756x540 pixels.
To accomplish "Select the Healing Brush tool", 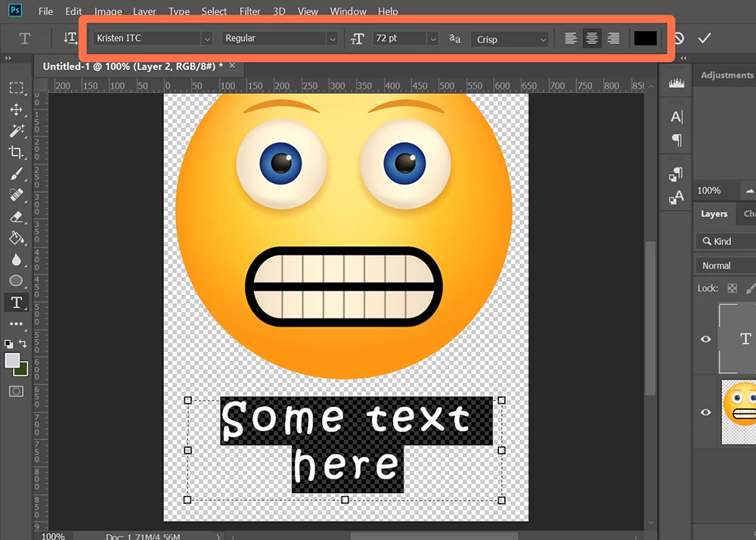I will (16, 195).
